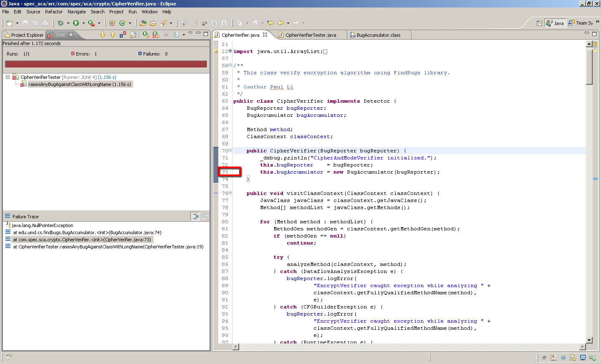
Task: Navigate Back with the yellow left arrow
Action: [x=280, y=23]
